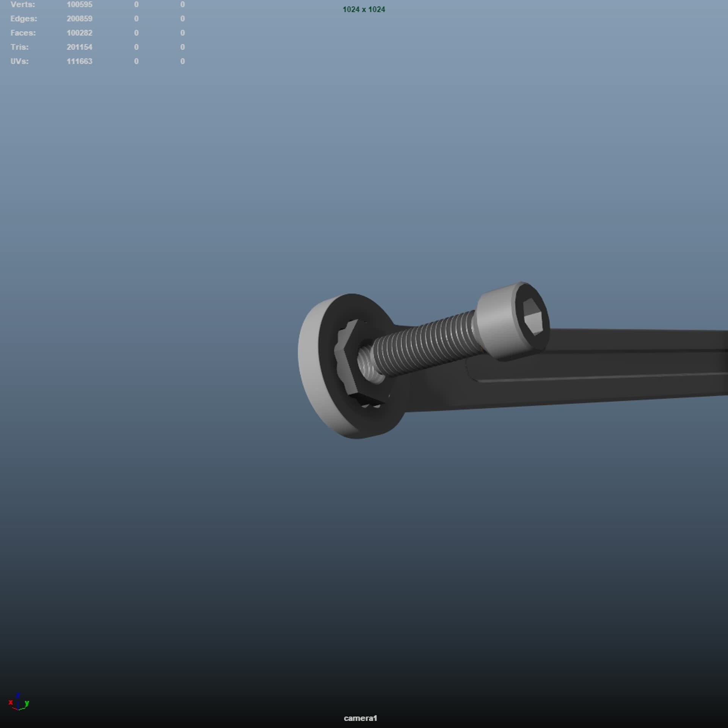Click the UVs HUD label
The height and width of the screenshot is (728, 728).
(21, 61)
